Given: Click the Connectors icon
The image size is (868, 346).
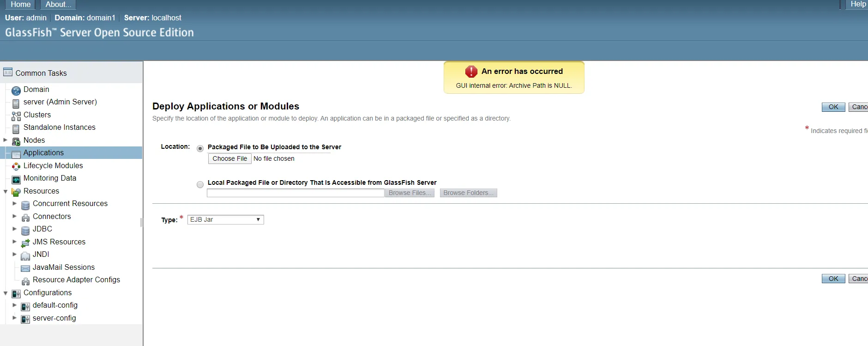Looking at the screenshot, I should (25, 218).
